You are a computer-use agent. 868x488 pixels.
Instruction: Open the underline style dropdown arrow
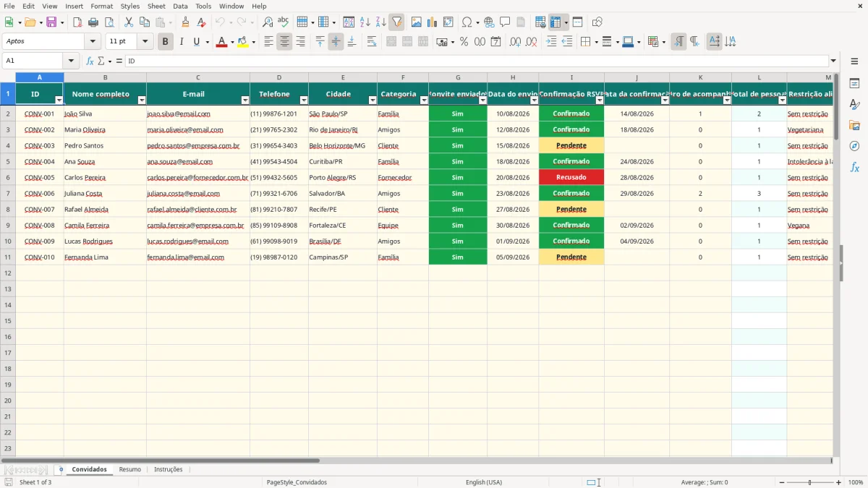tap(207, 43)
